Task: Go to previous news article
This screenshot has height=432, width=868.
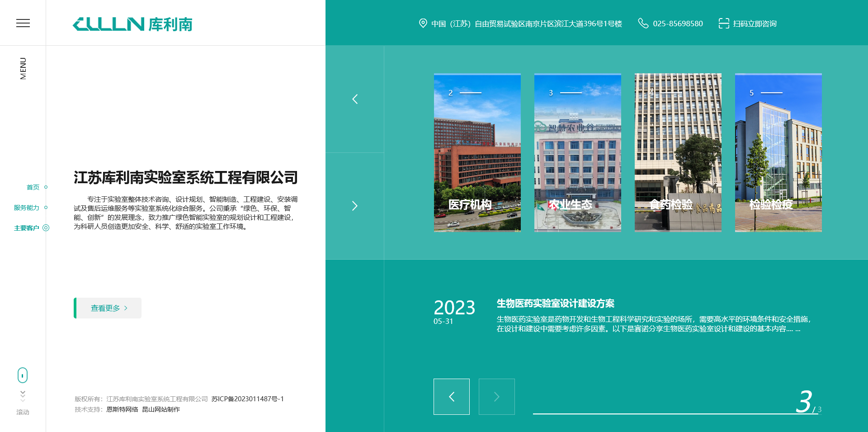Action: (451, 397)
